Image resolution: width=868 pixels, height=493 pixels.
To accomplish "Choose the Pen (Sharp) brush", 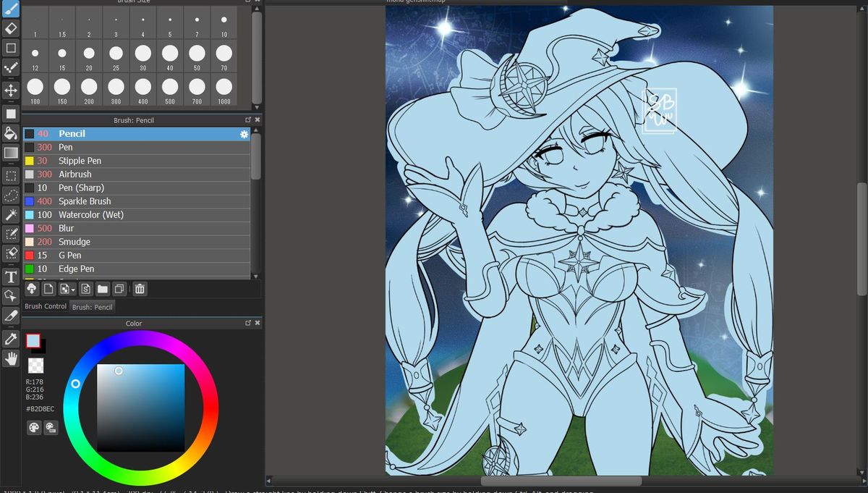I will 137,187.
